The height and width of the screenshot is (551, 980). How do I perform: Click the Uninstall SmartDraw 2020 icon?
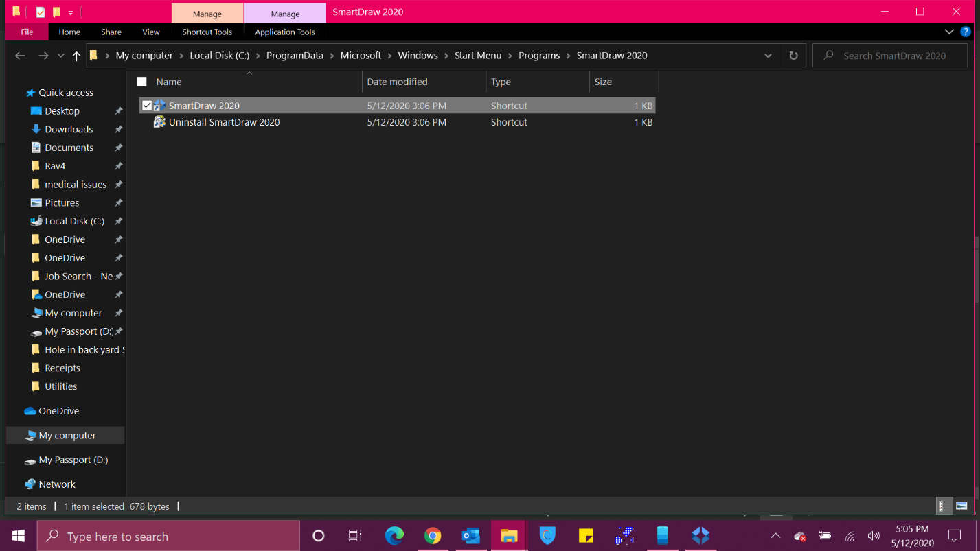(159, 121)
